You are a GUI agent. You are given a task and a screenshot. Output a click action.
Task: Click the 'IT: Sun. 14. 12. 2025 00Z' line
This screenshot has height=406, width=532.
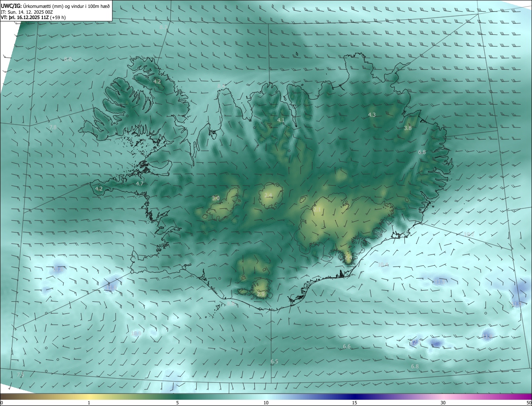tap(27, 12)
